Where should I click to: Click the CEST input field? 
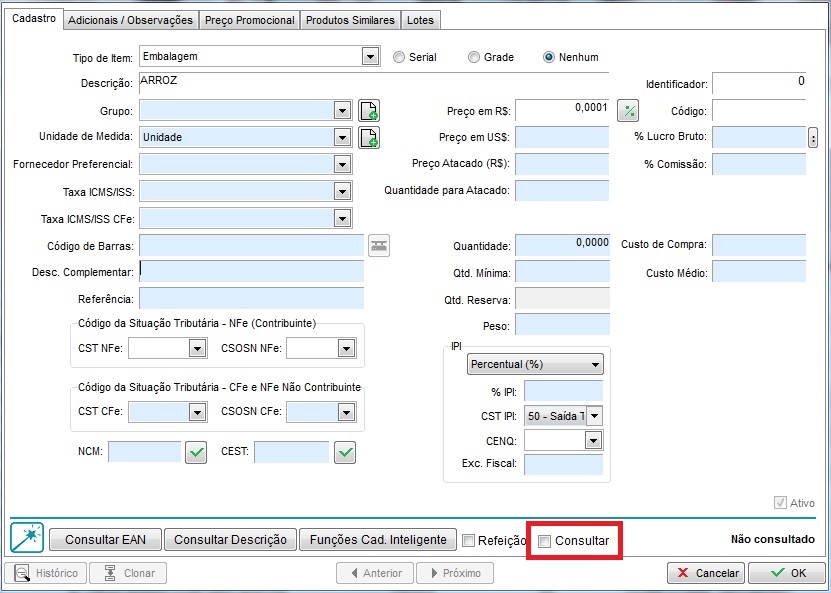[x=291, y=452]
